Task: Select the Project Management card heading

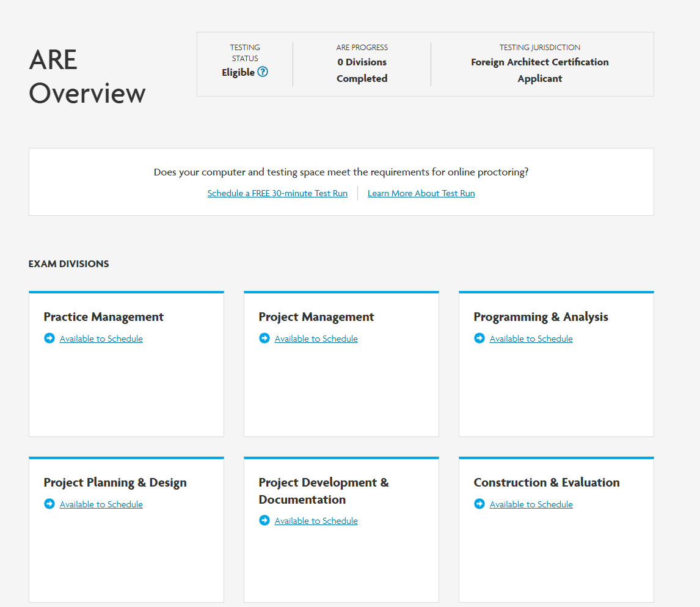Action: click(316, 317)
